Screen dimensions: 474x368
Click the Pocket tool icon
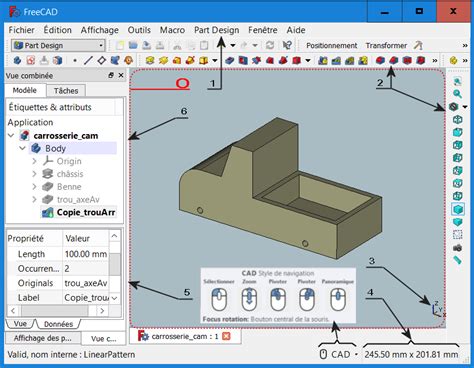tap(229, 60)
